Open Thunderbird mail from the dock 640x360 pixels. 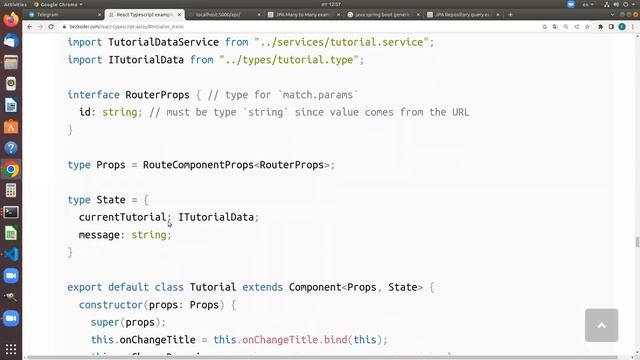(x=11, y=41)
